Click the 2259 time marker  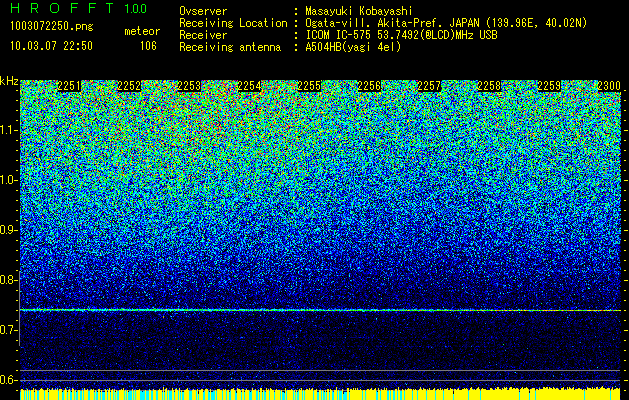pyautogui.click(x=549, y=86)
